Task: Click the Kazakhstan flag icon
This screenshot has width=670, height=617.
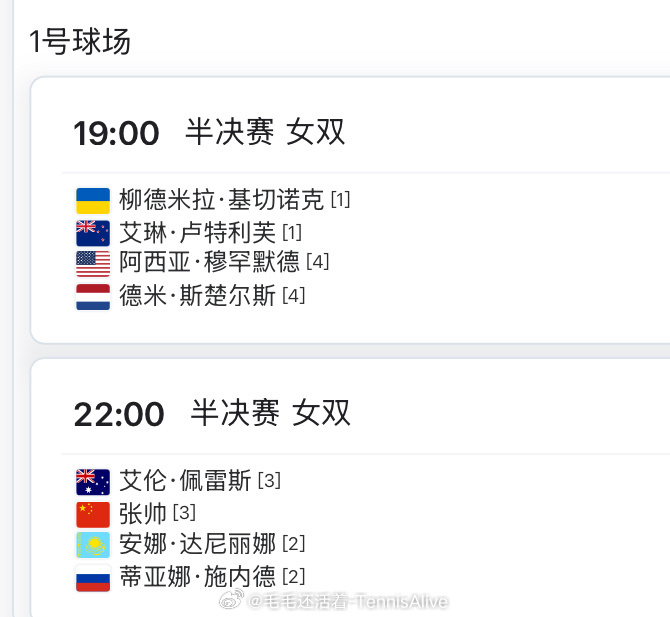Action: pyautogui.click(x=93, y=545)
